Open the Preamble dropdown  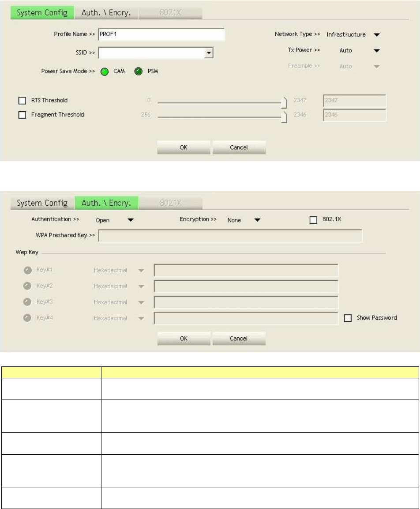376,67
